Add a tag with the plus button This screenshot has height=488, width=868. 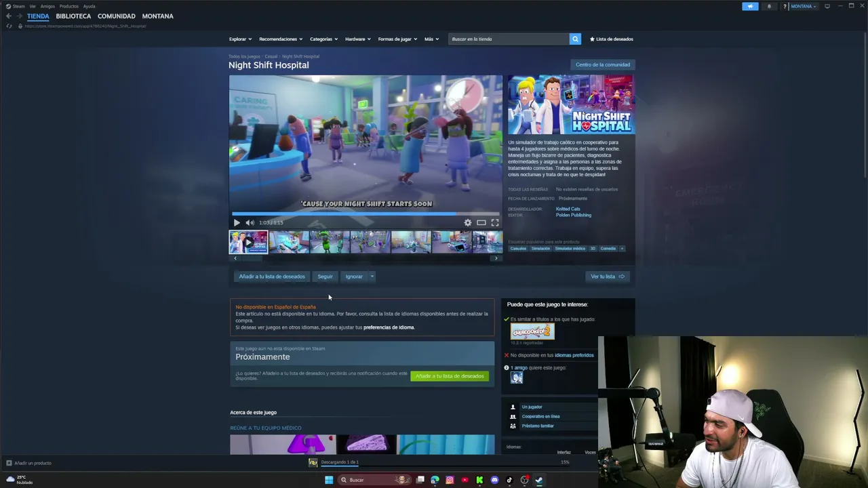tap(621, 249)
